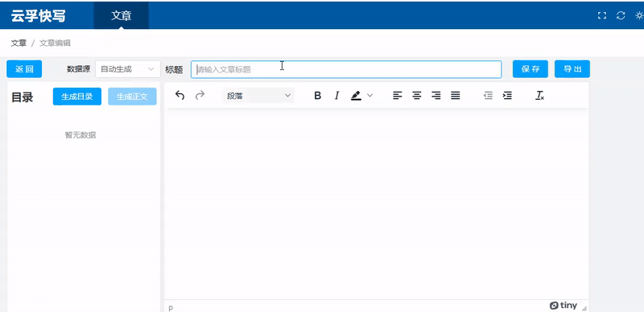Focus the article title input field
644x312 pixels.
pos(346,69)
